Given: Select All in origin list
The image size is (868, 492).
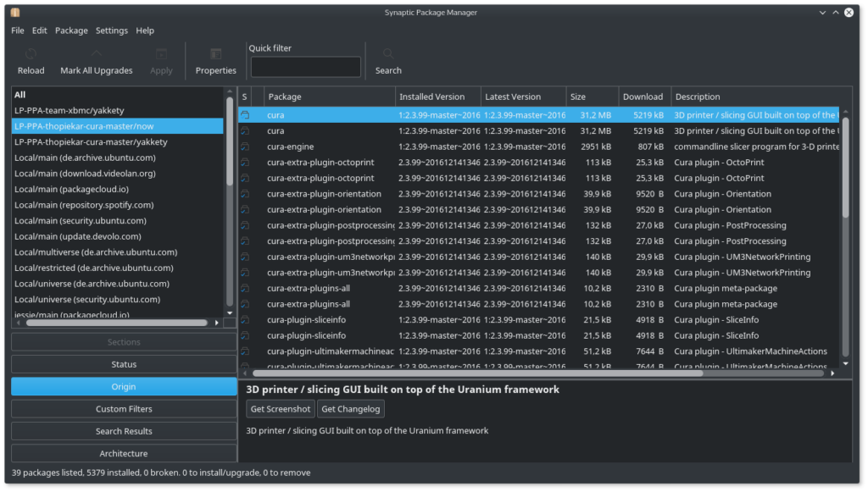Looking at the screenshot, I should click(117, 95).
